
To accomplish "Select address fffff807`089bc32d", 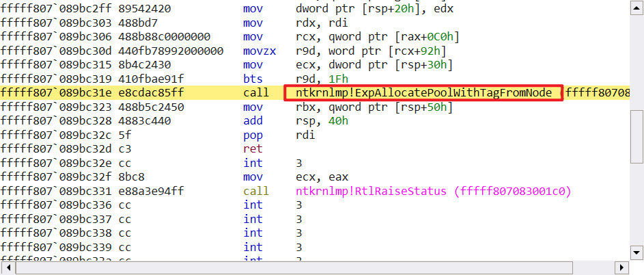I will click(55, 149).
